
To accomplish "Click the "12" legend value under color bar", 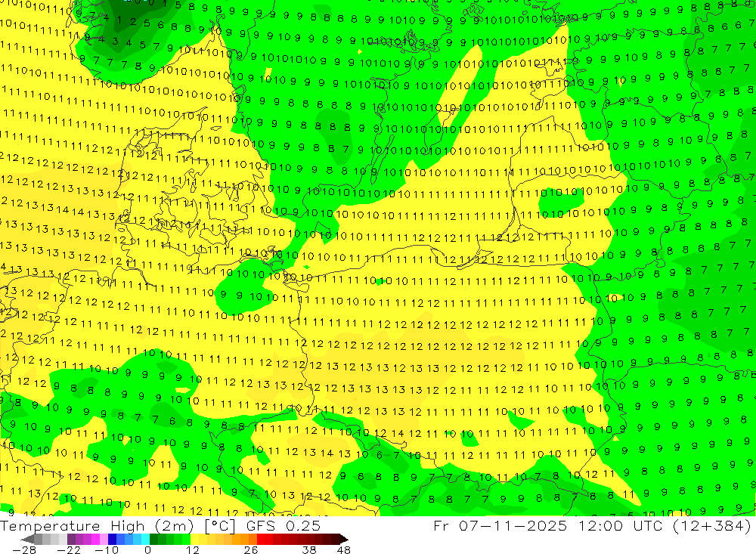I will (193, 549).
